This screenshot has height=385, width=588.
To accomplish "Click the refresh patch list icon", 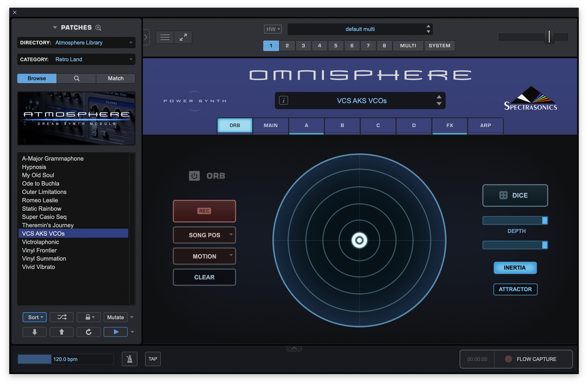I will tap(88, 332).
